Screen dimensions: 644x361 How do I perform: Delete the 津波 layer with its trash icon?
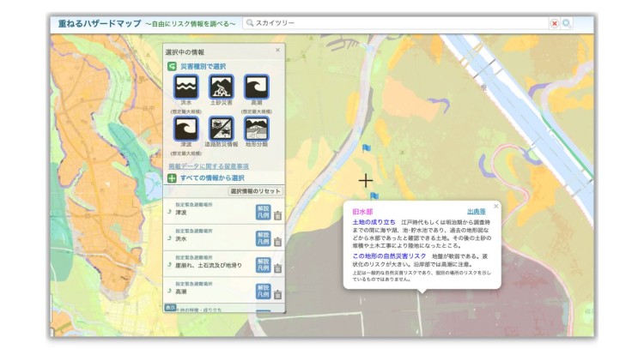pos(277,215)
